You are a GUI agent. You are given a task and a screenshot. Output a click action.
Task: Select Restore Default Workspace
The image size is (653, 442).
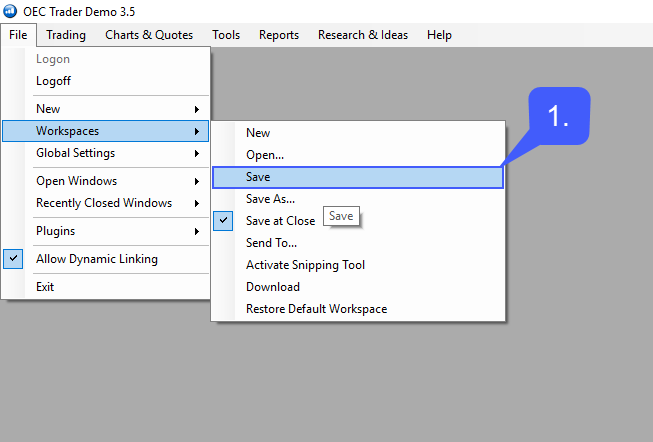pyautogui.click(x=358, y=309)
